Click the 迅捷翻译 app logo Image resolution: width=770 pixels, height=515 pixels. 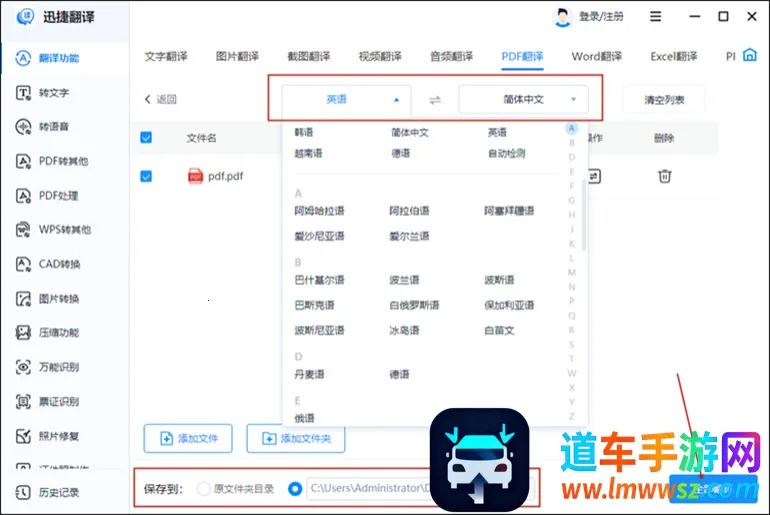(x=25, y=17)
